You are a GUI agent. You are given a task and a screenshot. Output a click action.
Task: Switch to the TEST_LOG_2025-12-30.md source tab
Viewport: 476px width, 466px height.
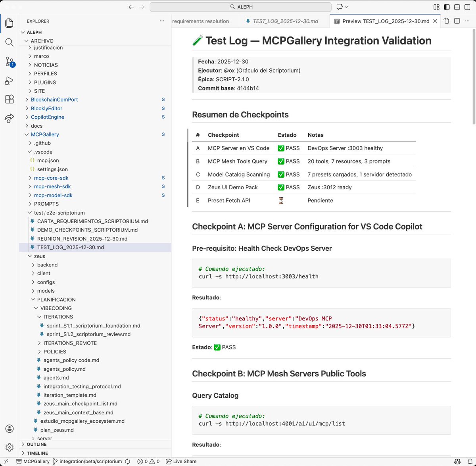285,21
